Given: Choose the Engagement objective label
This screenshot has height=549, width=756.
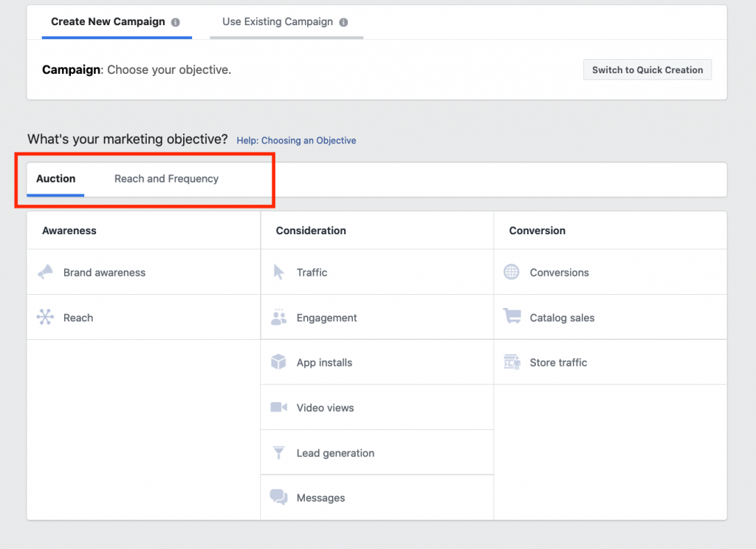Looking at the screenshot, I should [326, 318].
